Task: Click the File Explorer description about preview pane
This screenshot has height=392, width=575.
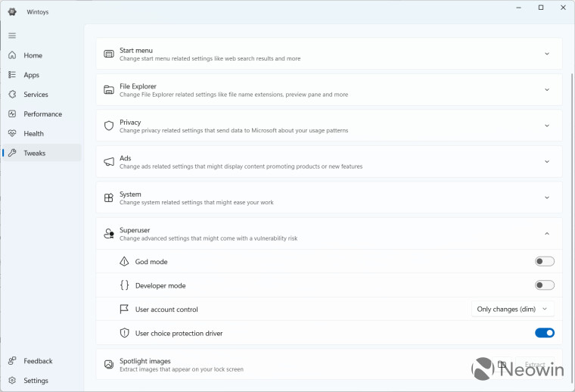Action: click(234, 95)
